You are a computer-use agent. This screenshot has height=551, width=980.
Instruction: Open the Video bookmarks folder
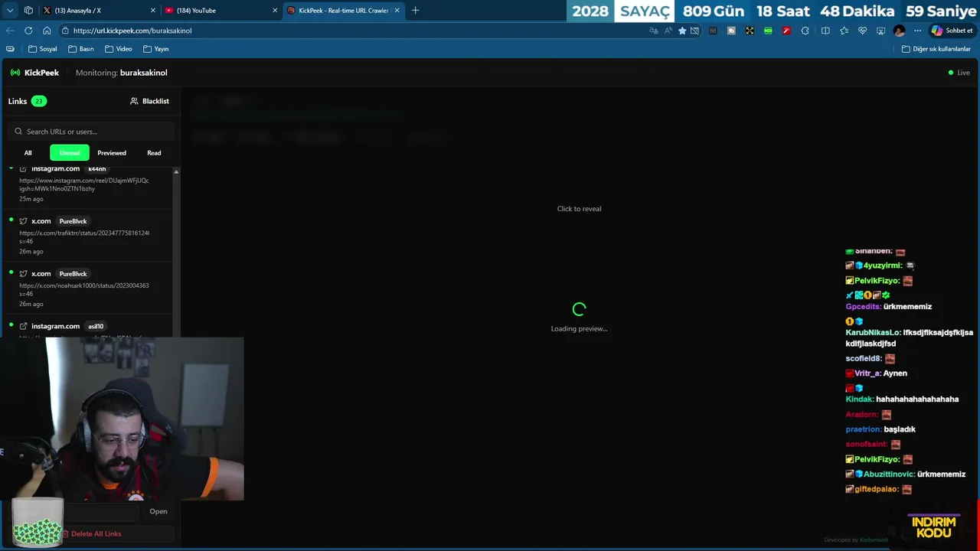(x=119, y=49)
